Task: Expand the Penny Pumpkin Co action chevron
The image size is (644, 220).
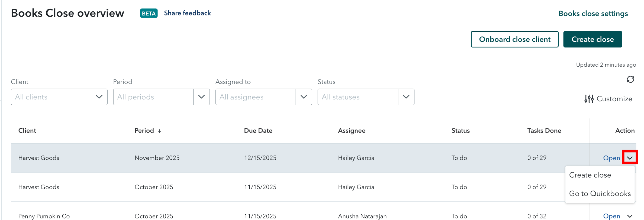Action: (x=630, y=216)
